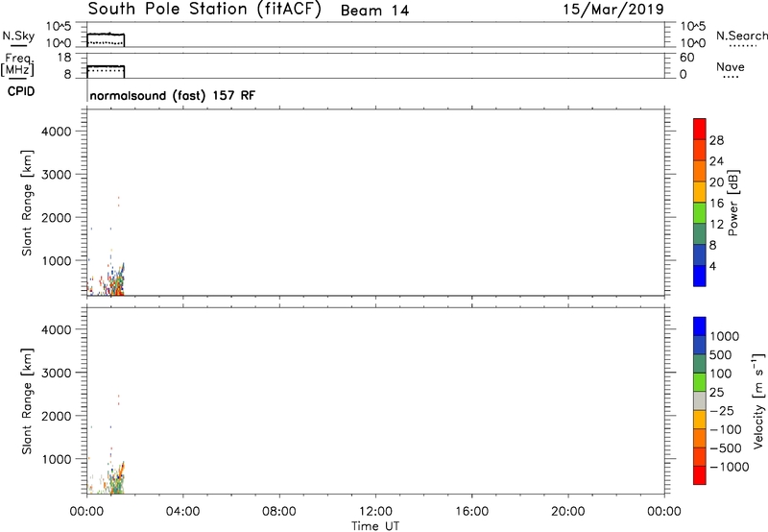Select 'normalsound (fast) 157 RF' text
Screen dimensions: 768x532
173,95
